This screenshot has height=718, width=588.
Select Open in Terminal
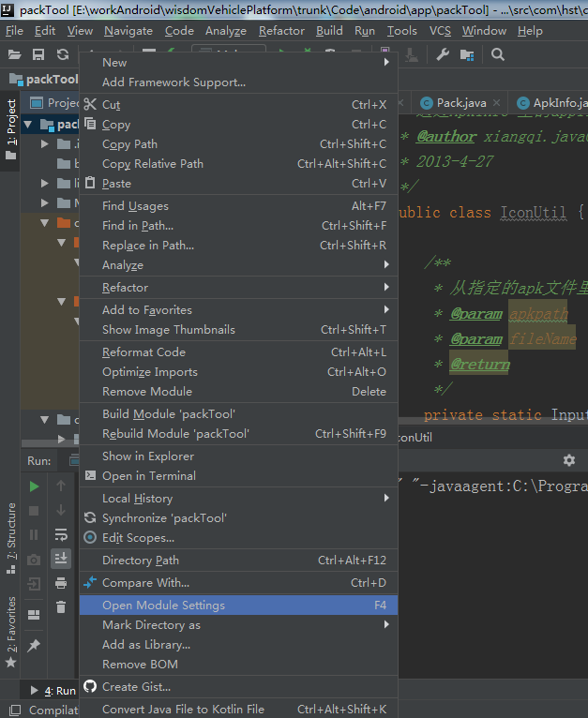point(238,476)
